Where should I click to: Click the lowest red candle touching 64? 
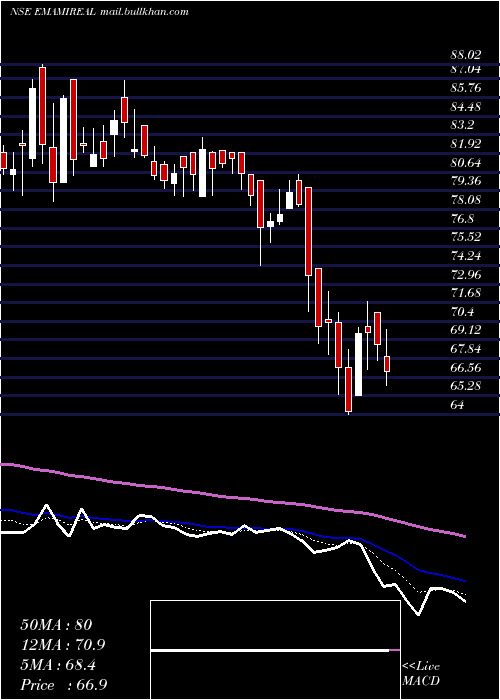click(x=348, y=389)
